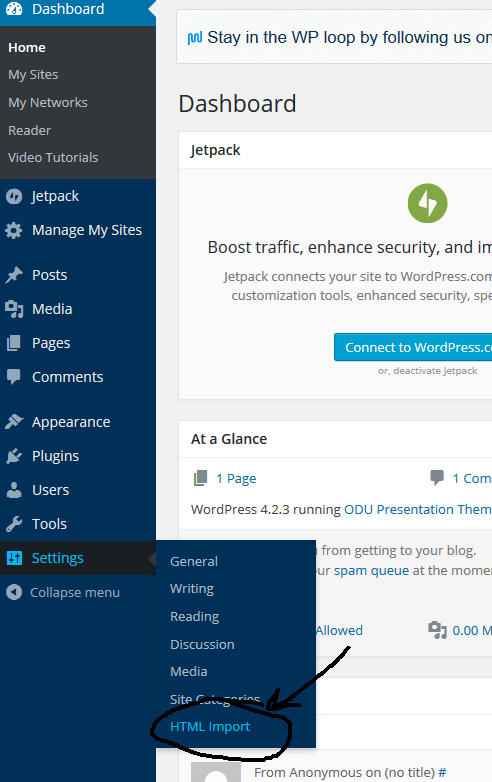Viewport: 492px width, 782px height.
Task: Open the 1 Com comments link
Action: [x=472, y=479]
